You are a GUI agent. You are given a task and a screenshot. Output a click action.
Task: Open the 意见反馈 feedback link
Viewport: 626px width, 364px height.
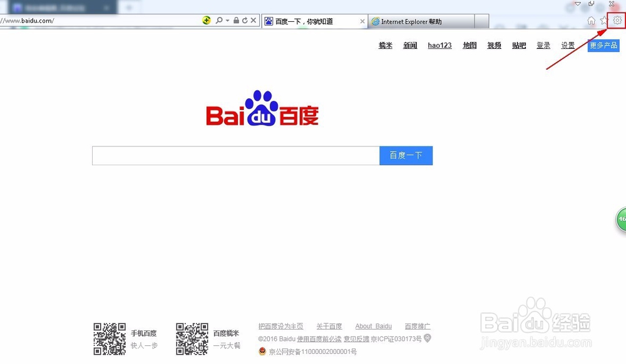click(x=357, y=339)
